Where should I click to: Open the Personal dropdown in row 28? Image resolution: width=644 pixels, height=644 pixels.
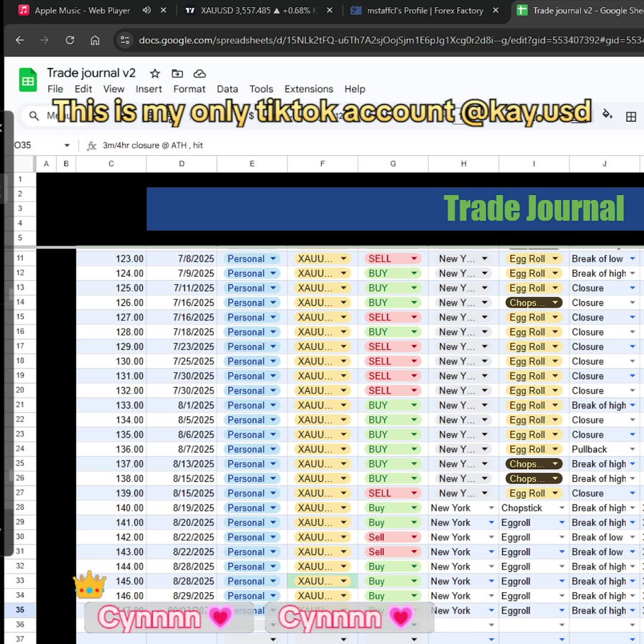click(273, 507)
